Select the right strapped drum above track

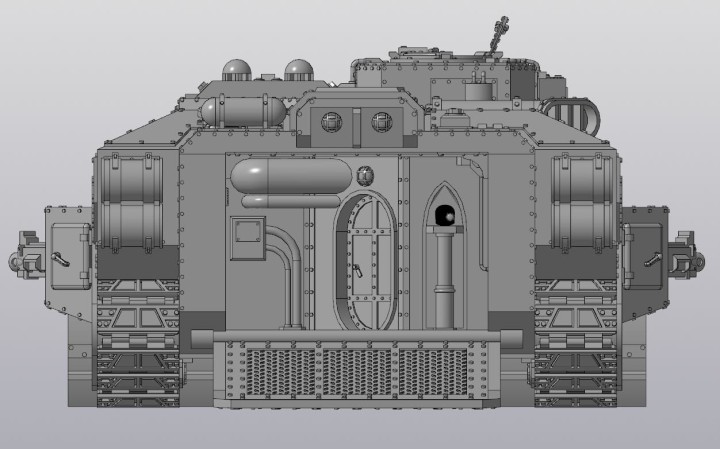[583, 203]
